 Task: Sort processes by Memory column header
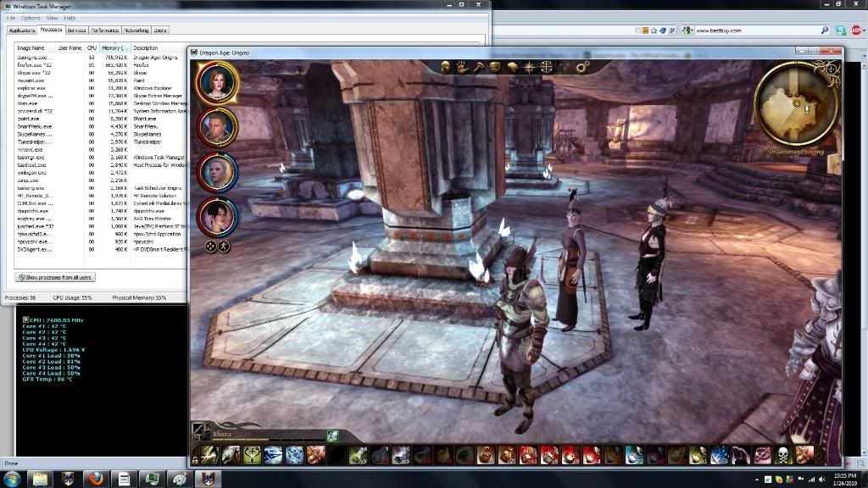tap(114, 48)
